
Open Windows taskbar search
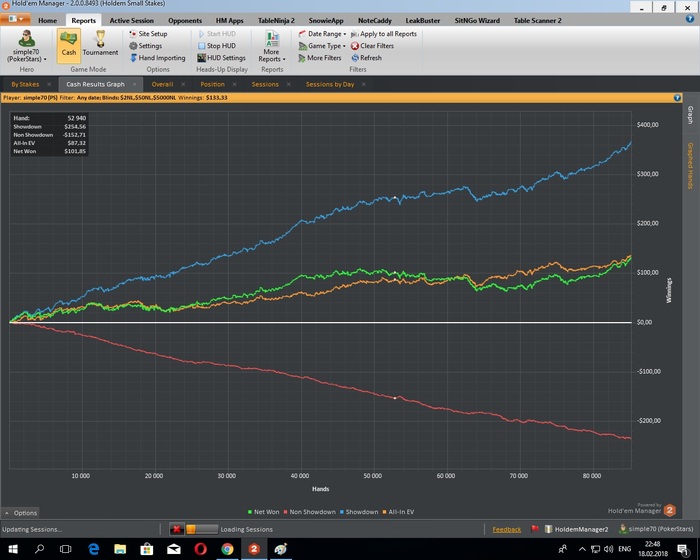[39, 549]
